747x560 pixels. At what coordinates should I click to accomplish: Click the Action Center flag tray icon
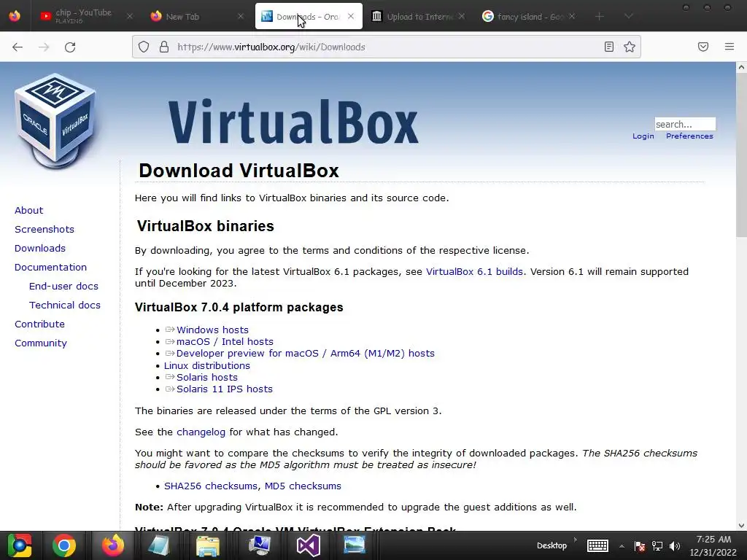click(x=639, y=546)
